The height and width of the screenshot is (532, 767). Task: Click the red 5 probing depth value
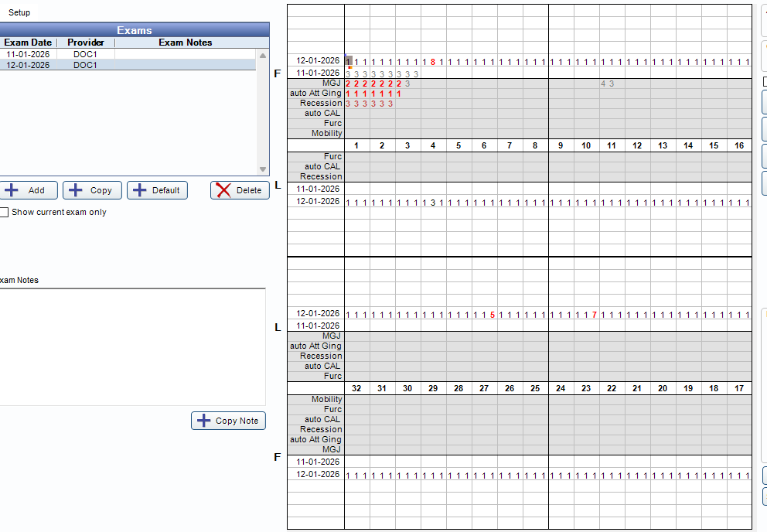pyautogui.click(x=493, y=315)
